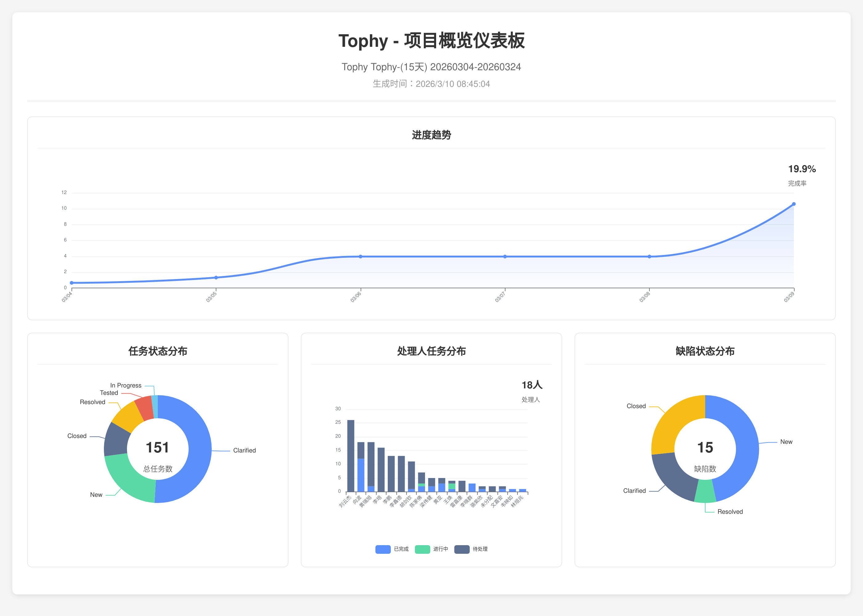The image size is (863, 616).
Task: Click the blue 已完成 legend swatch
Action: tap(382, 549)
